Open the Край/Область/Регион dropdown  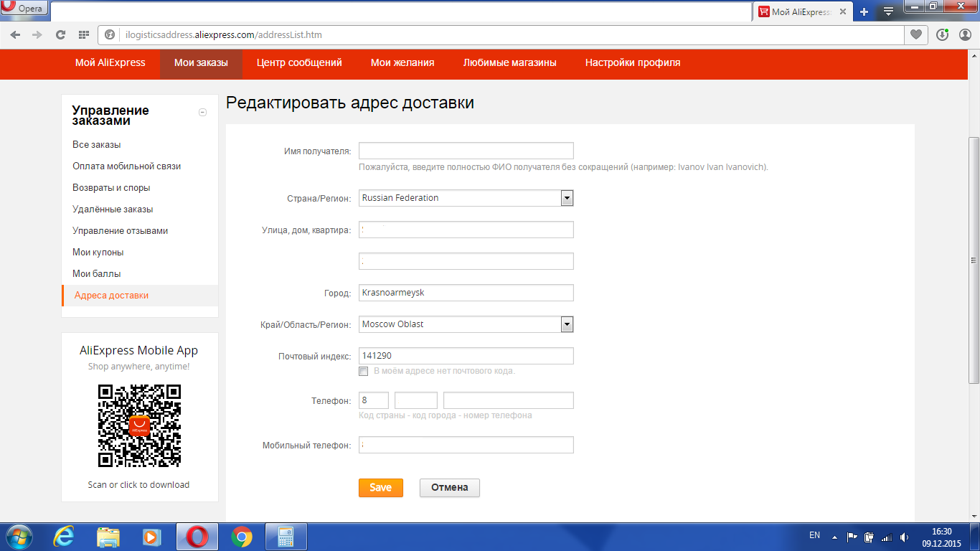coord(466,324)
